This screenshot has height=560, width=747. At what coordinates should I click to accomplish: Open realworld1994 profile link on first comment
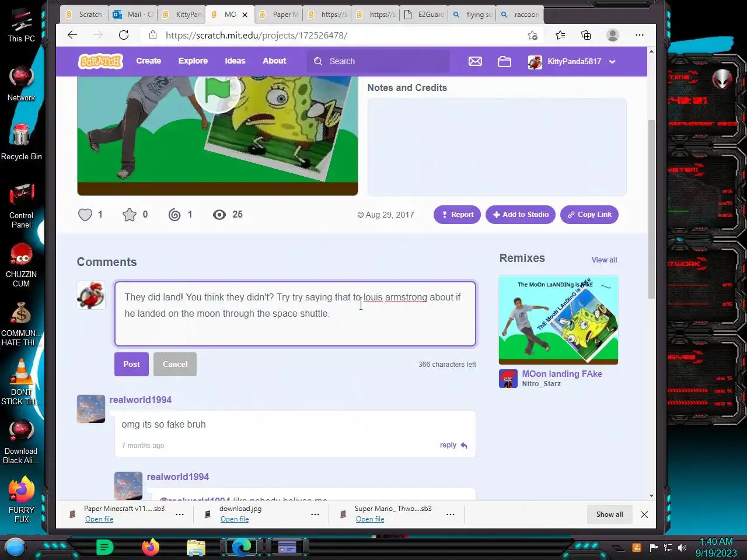(x=141, y=400)
